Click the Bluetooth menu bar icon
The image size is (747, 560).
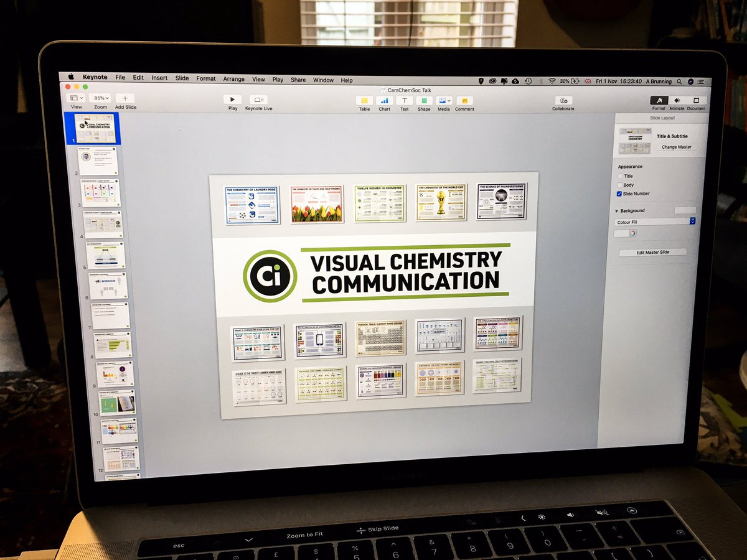[541, 81]
